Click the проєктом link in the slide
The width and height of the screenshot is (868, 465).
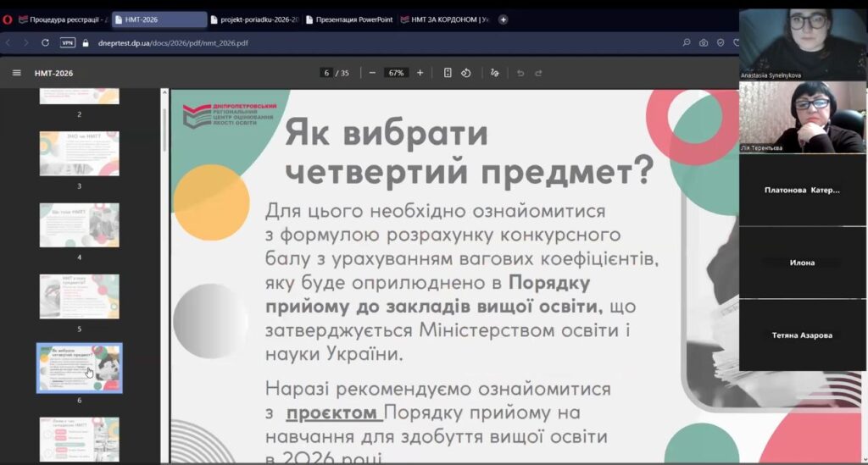[331, 413]
